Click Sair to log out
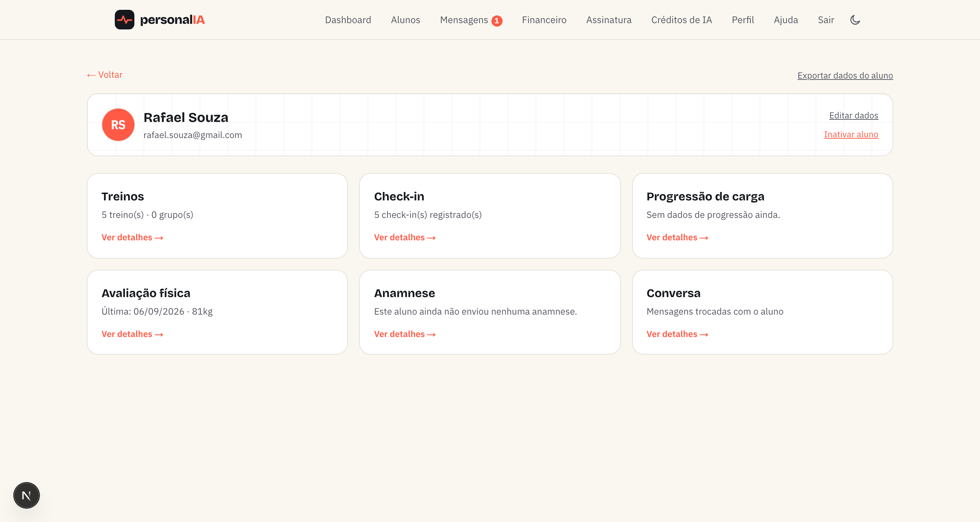This screenshot has height=522, width=980. (x=826, y=20)
